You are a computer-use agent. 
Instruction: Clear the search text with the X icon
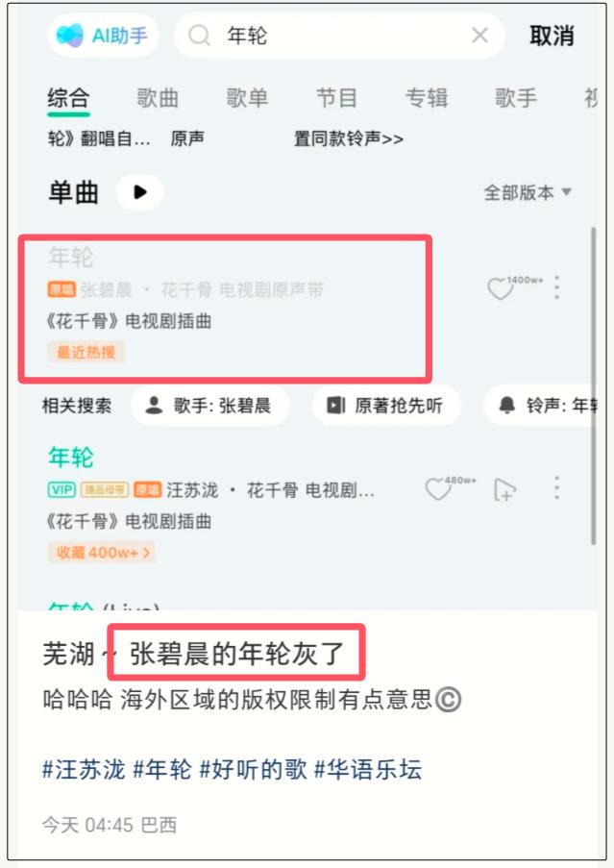tap(479, 36)
